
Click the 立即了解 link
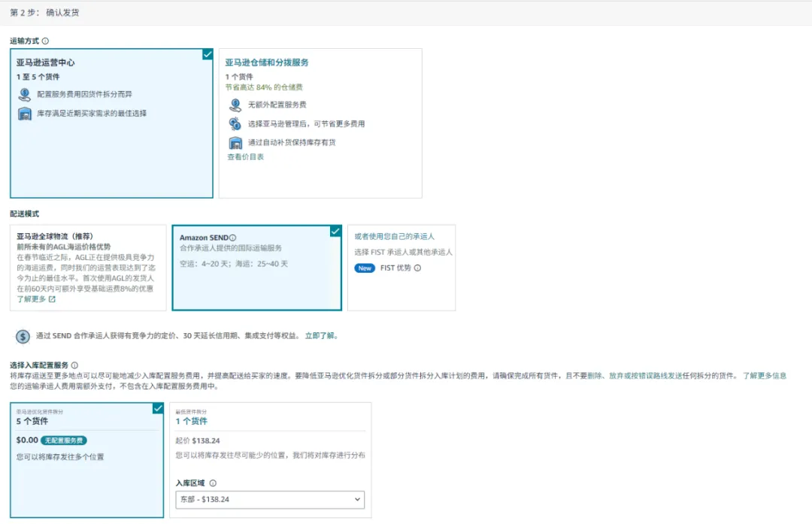(320, 337)
